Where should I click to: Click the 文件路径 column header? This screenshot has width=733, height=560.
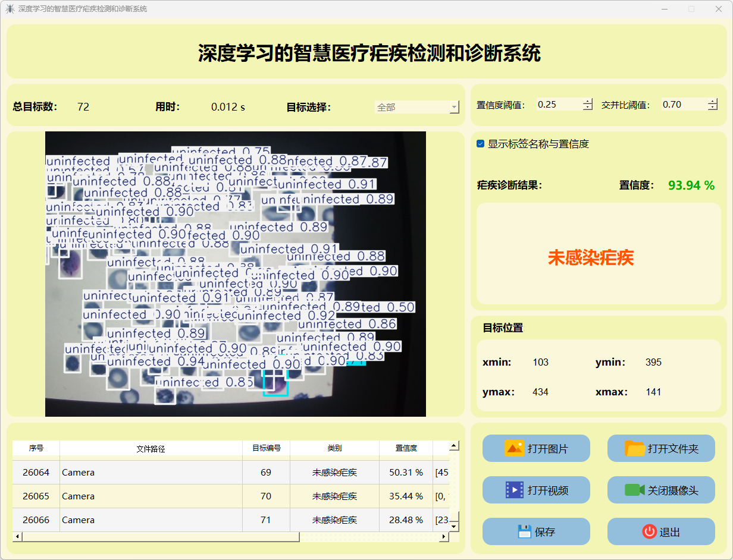(x=151, y=448)
